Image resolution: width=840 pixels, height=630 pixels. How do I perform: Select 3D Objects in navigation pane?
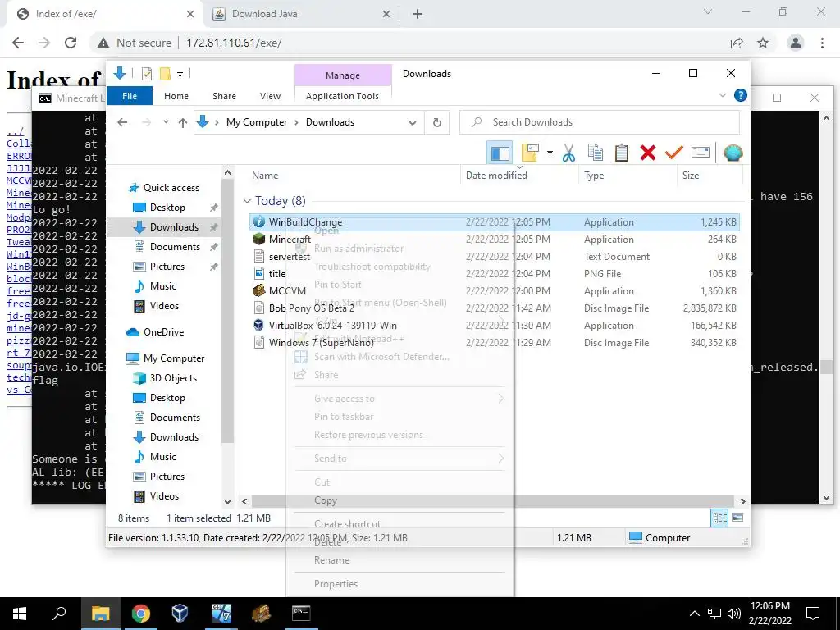click(x=173, y=378)
